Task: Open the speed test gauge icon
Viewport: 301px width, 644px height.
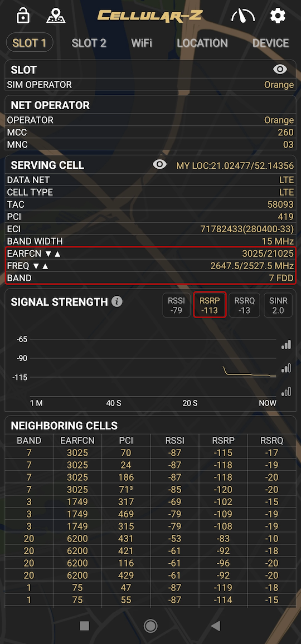Action: point(242,16)
